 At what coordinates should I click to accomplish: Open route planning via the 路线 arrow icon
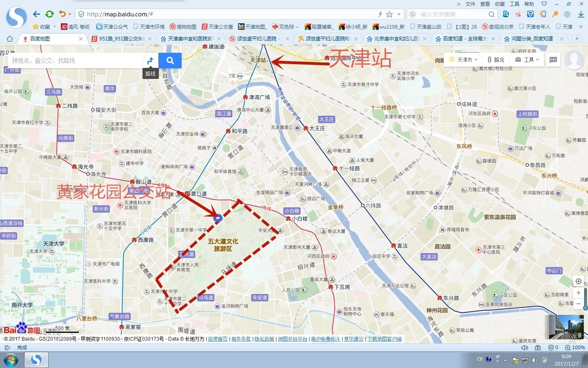[150, 61]
